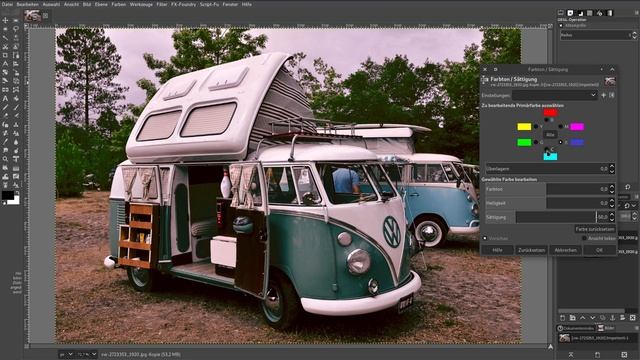Click the Abbrechen button
The image size is (640, 360).
point(565,250)
